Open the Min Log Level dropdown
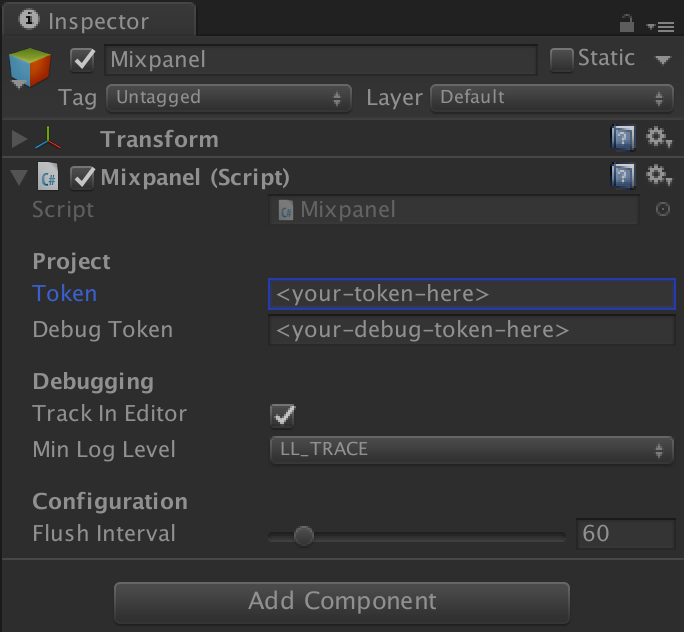This screenshot has width=684, height=632. [470, 450]
